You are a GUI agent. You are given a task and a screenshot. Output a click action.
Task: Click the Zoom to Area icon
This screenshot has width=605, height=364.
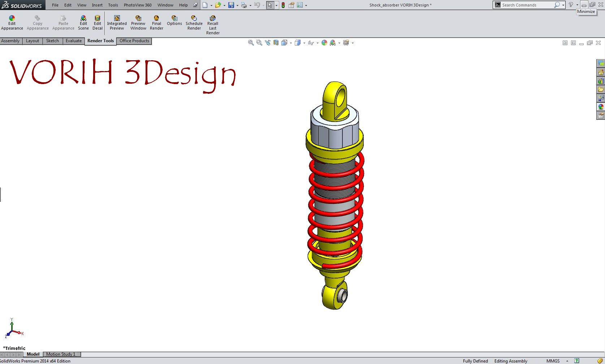pos(259,43)
